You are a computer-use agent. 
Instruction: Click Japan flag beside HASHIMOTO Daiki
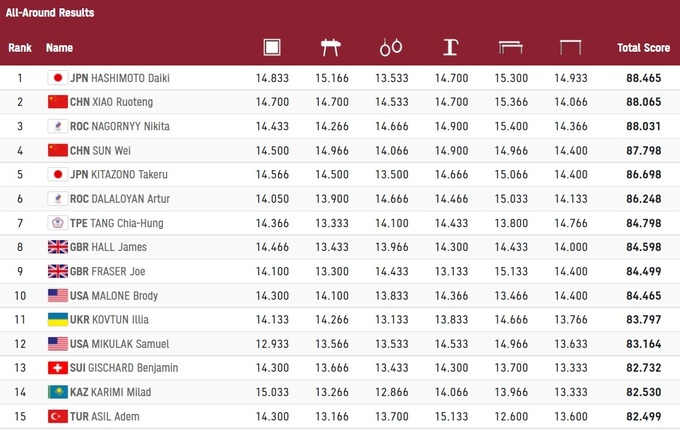click(x=57, y=78)
